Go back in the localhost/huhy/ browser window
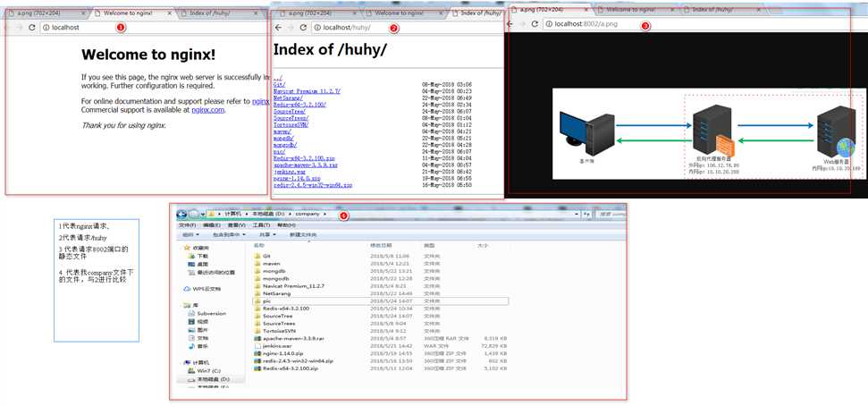 click(x=278, y=27)
